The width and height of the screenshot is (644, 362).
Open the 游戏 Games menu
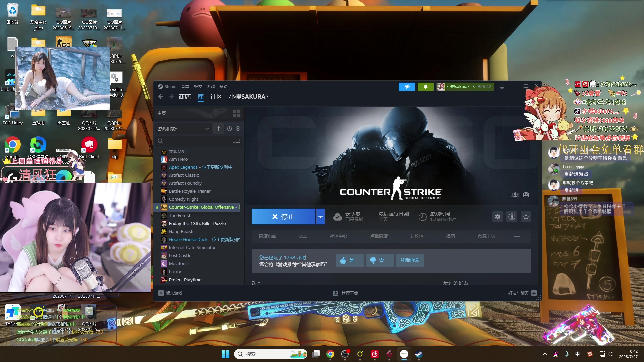click(211, 87)
